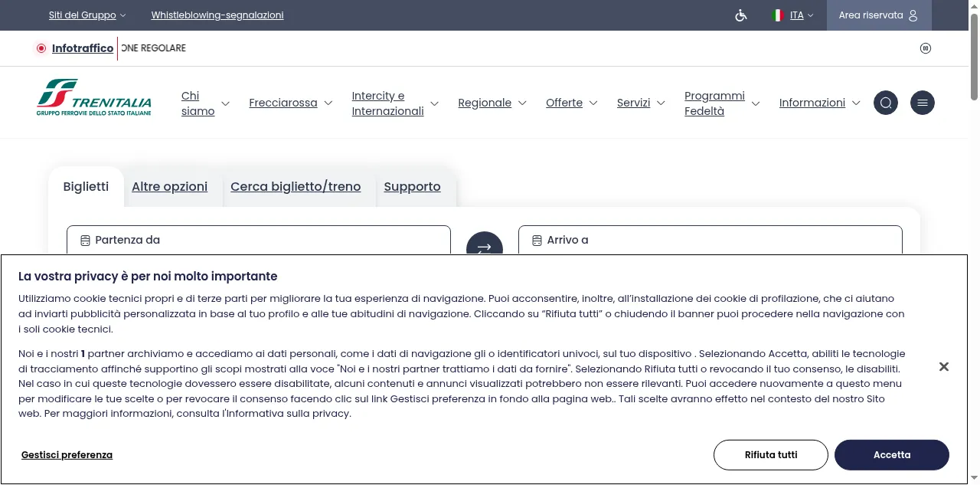Screen dimensions: 980x485
Task: Click the user profile icon in Area riservata
Action: (913, 15)
